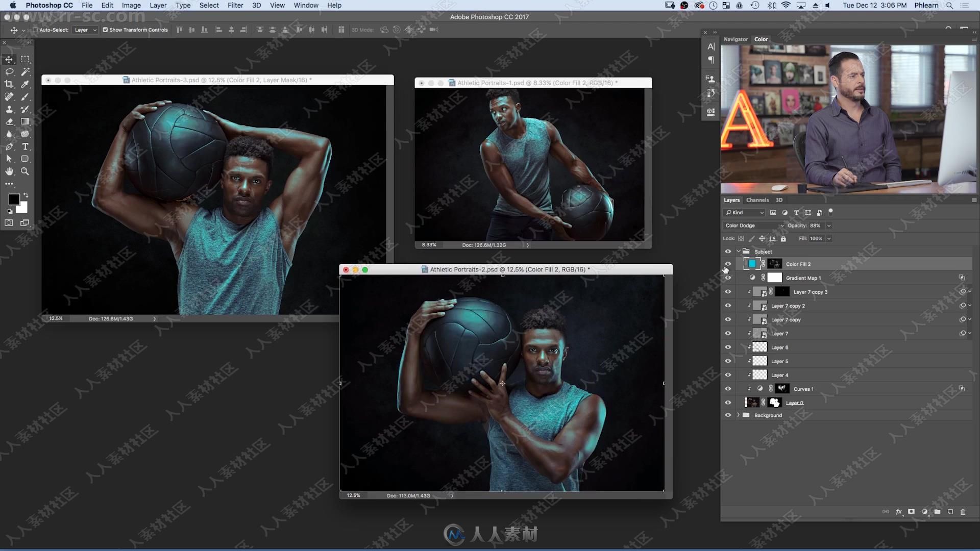Image resolution: width=980 pixels, height=551 pixels.
Task: Click the Opacity percentage input field
Action: (815, 226)
